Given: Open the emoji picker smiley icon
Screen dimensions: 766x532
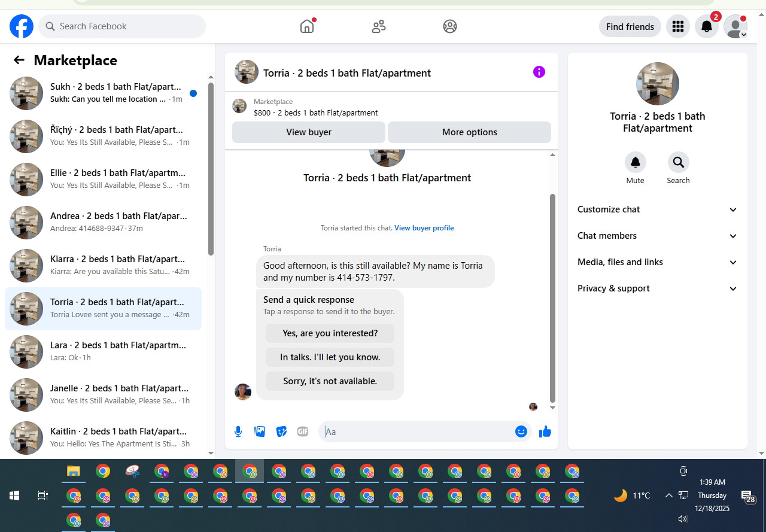Looking at the screenshot, I should pyautogui.click(x=521, y=431).
